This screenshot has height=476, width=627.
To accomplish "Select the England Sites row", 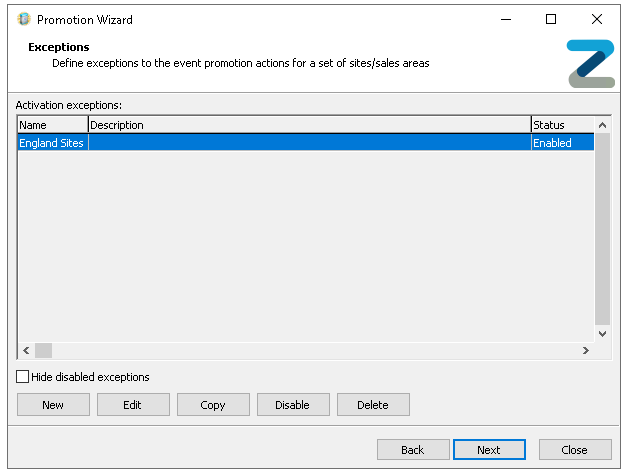I will click(x=52, y=143).
